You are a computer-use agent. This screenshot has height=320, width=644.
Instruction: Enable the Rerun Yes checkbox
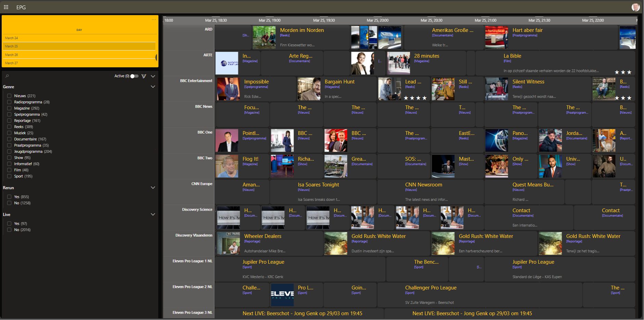(9, 197)
